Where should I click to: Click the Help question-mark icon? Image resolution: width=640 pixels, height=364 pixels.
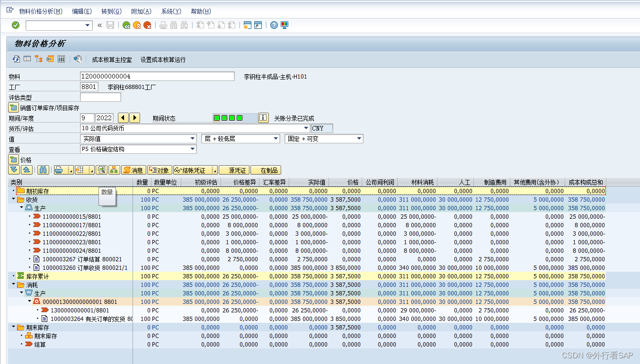[274, 25]
